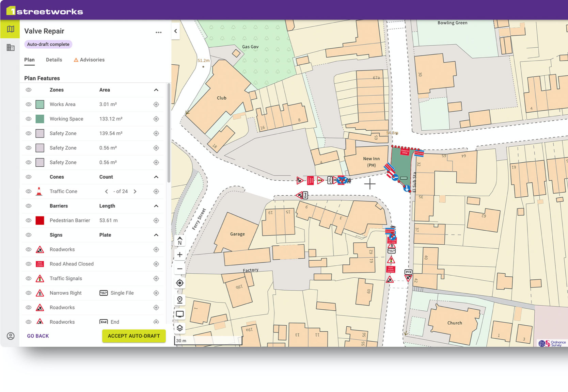
Task: Locate Works Area zone on map
Action: click(156, 104)
